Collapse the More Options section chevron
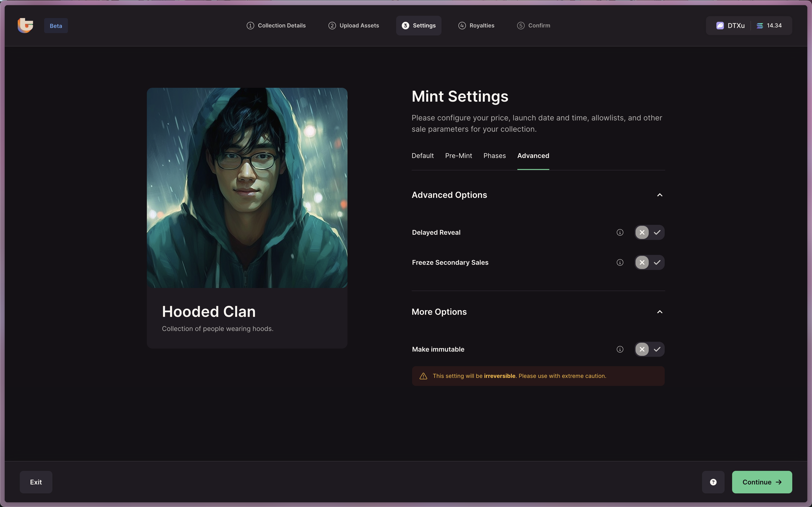Screen dimensions: 812x507 click(659, 312)
